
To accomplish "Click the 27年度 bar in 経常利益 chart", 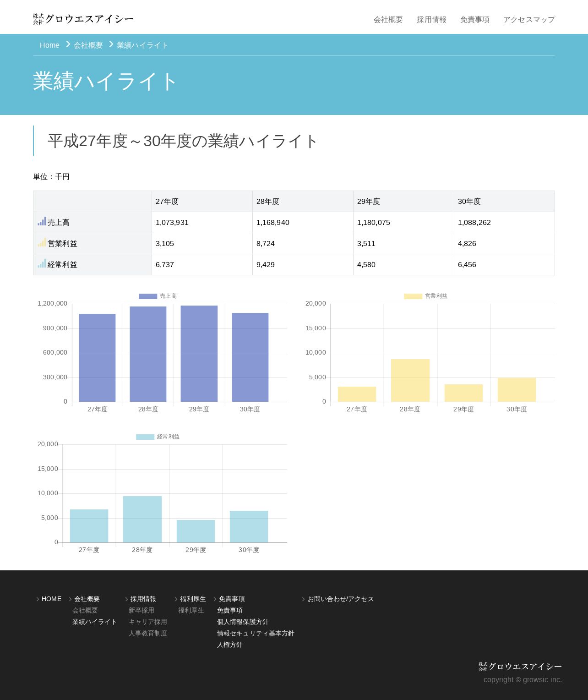I will click(x=89, y=526).
